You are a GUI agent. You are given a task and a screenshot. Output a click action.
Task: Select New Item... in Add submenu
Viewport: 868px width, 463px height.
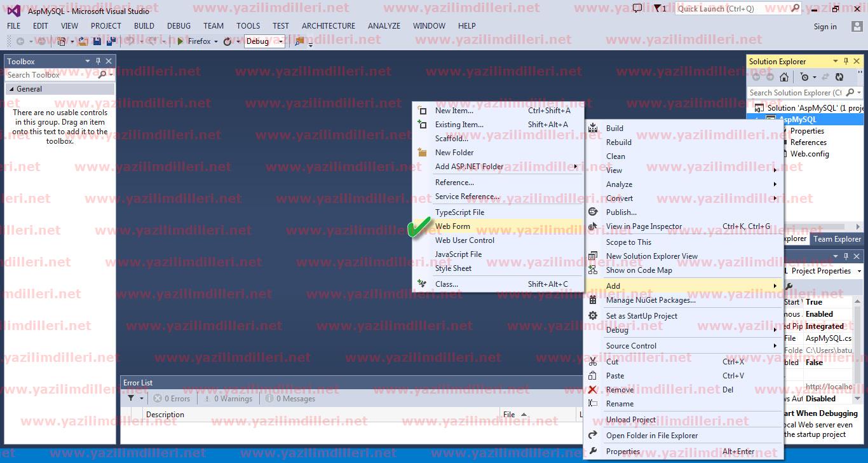498,111
